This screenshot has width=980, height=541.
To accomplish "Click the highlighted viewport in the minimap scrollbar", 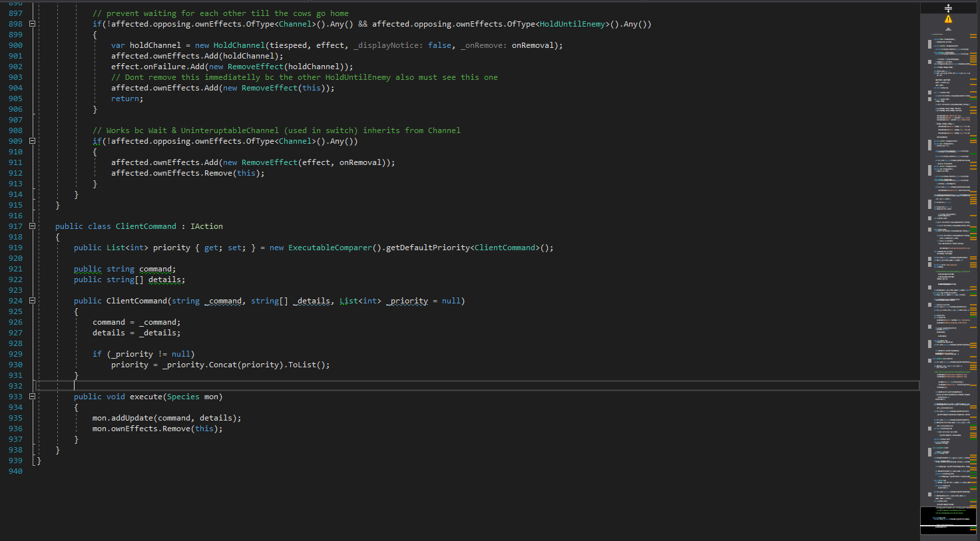I will (948, 520).
